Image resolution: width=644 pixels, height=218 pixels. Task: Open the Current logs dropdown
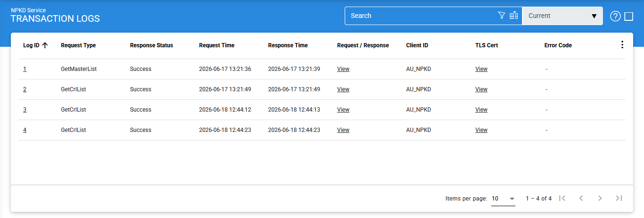tap(562, 16)
